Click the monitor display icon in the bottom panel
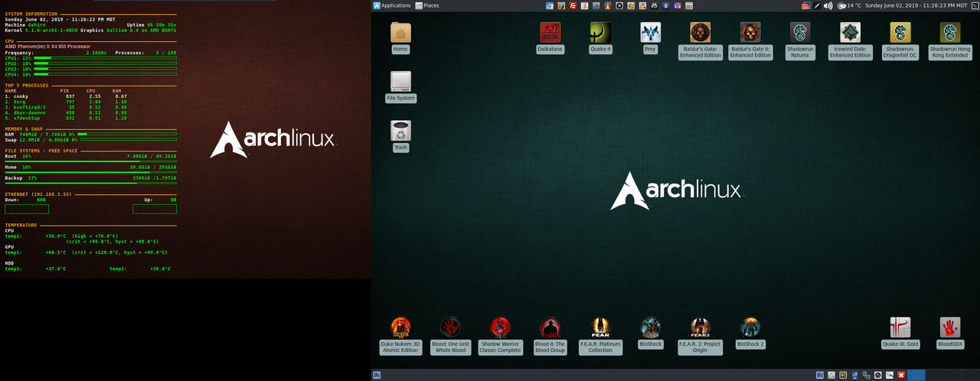 click(854, 375)
